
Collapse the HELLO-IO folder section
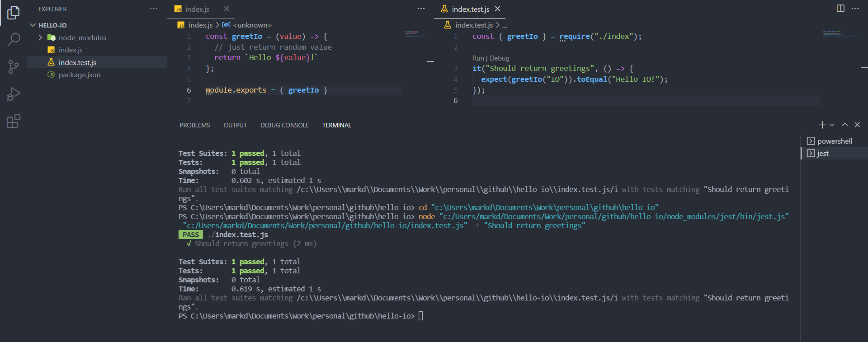[x=97, y=25]
